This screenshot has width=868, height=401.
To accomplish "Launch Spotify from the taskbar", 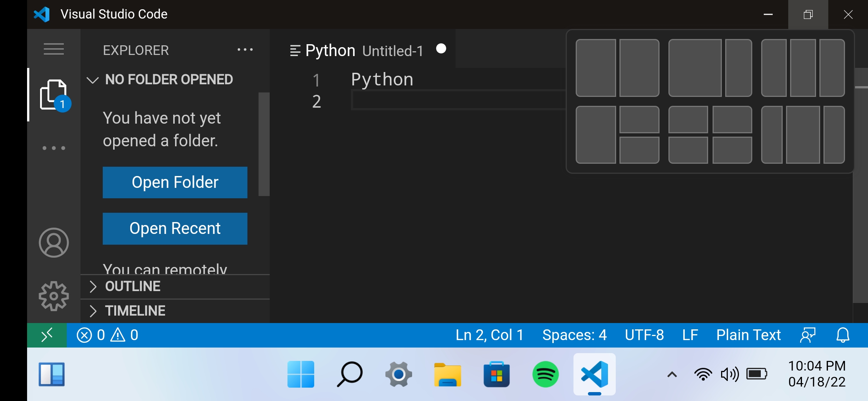I will point(546,374).
